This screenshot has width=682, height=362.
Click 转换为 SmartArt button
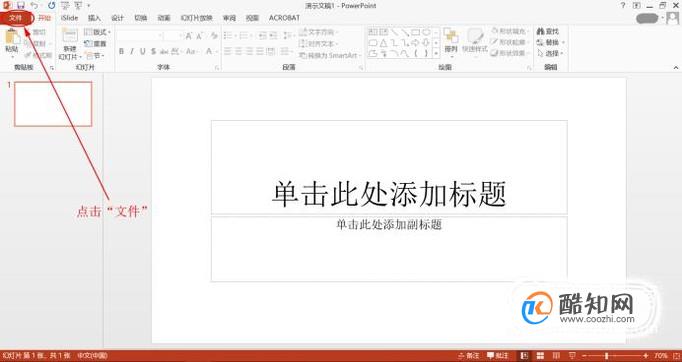pos(330,56)
